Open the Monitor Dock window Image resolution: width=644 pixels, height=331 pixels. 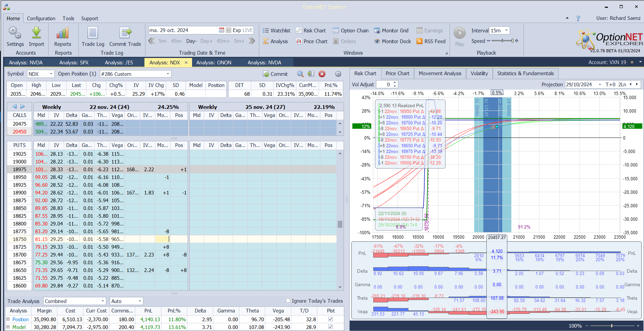[x=393, y=41]
